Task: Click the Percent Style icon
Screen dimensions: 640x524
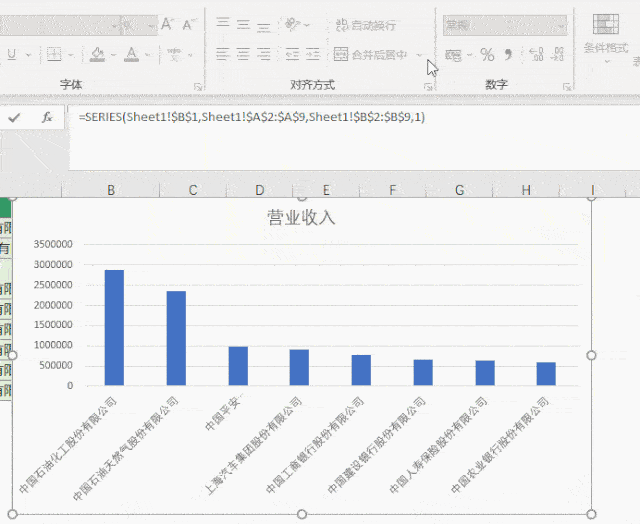Action: (487, 55)
